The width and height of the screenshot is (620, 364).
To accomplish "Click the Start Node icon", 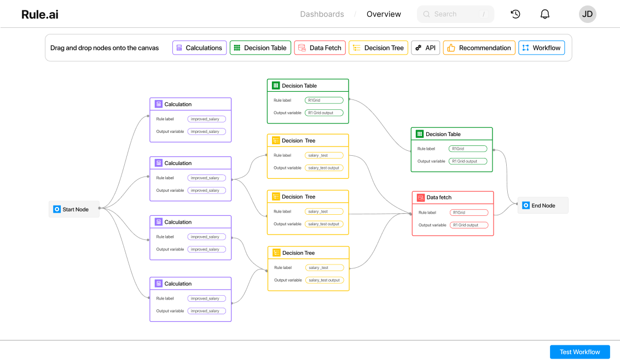I will pos(57,209).
